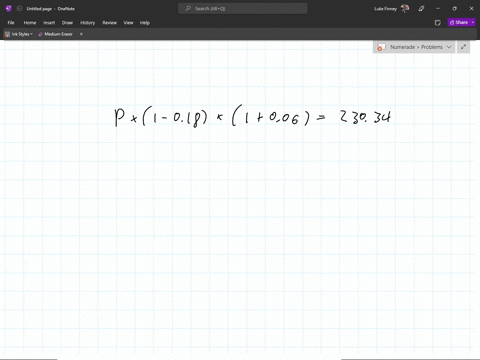Screen dimensions: 480x360
Task: Open Luke Finney account profile picture
Action: point(405,9)
